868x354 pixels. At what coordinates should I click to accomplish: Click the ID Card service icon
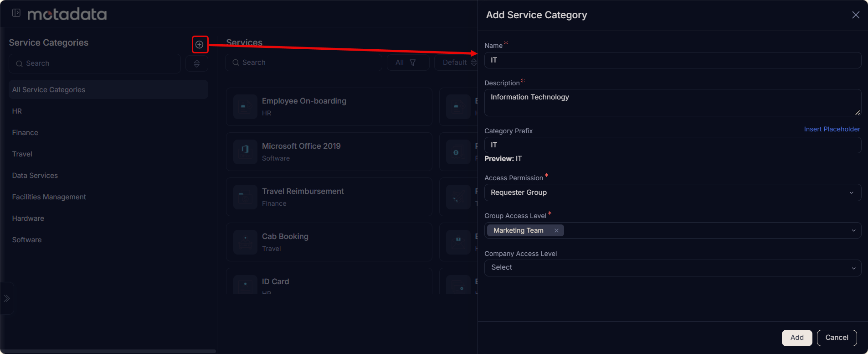[x=245, y=285]
